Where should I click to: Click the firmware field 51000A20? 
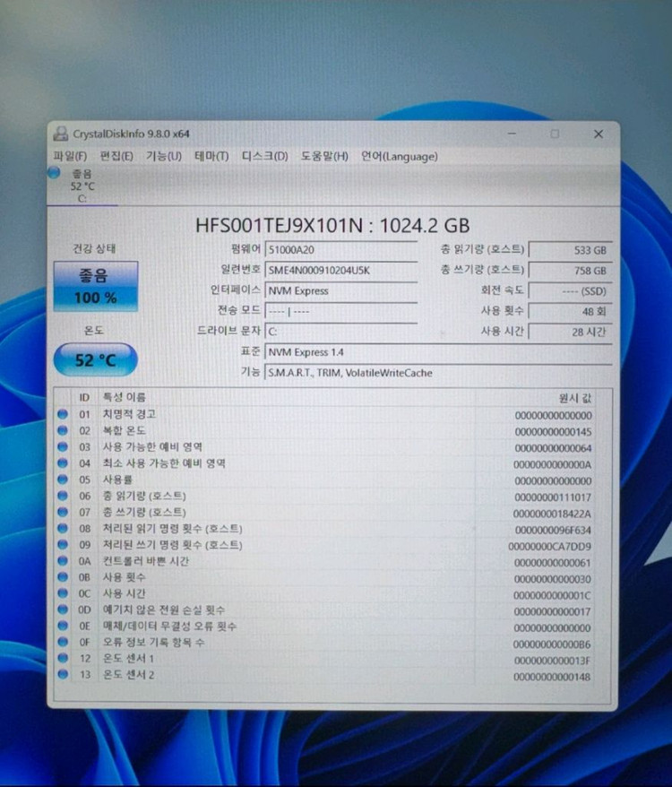pyautogui.click(x=340, y=250)
